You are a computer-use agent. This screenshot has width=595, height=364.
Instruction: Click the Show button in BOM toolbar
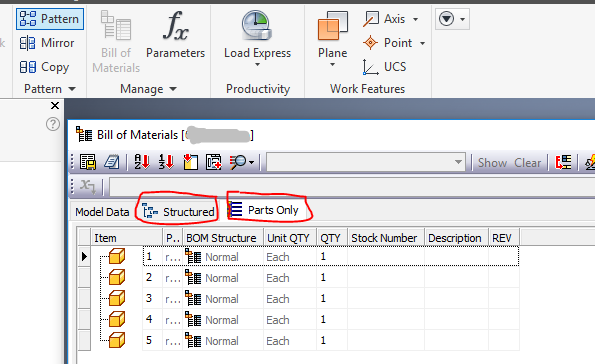(492, 163)
